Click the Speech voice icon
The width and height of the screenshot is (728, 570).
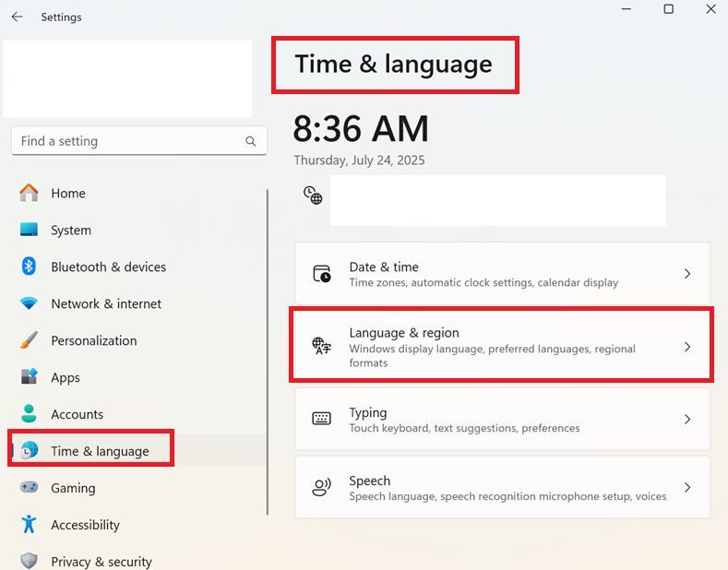(x=321, y=487)
